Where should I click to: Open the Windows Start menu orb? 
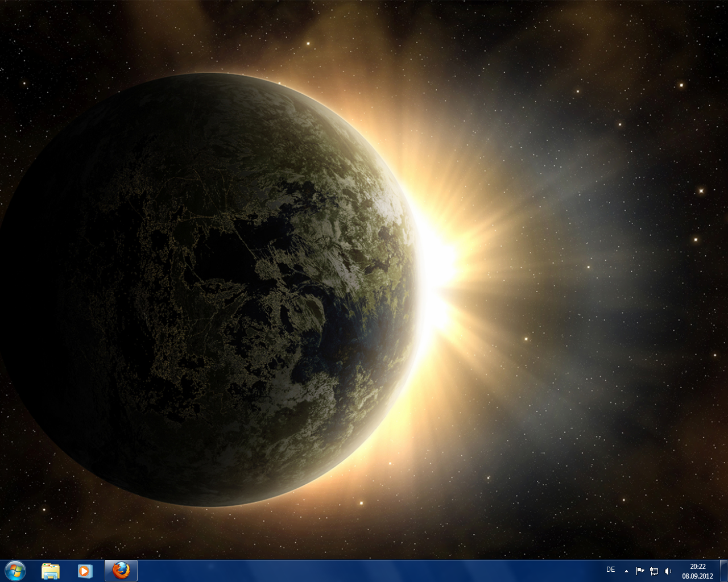point(15,570)
